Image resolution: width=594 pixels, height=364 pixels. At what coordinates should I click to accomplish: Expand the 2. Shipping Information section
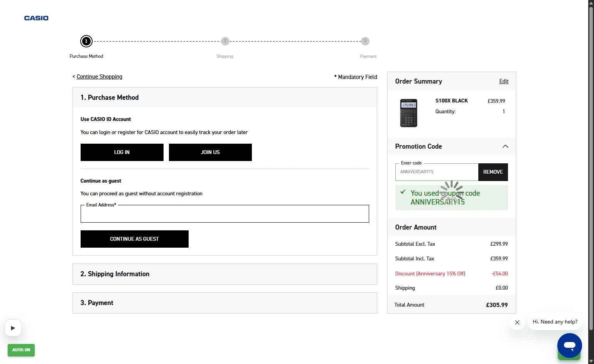pos(224,274)
